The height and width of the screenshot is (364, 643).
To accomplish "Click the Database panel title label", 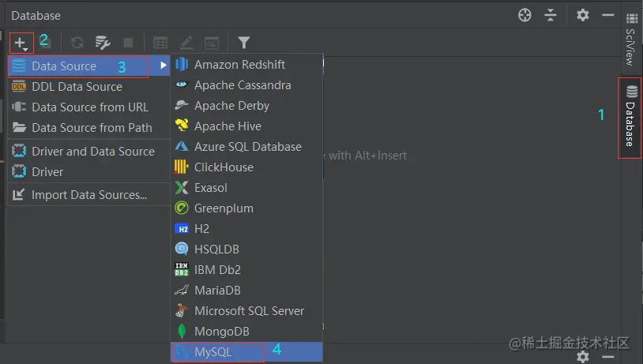I will pos(36,16).
